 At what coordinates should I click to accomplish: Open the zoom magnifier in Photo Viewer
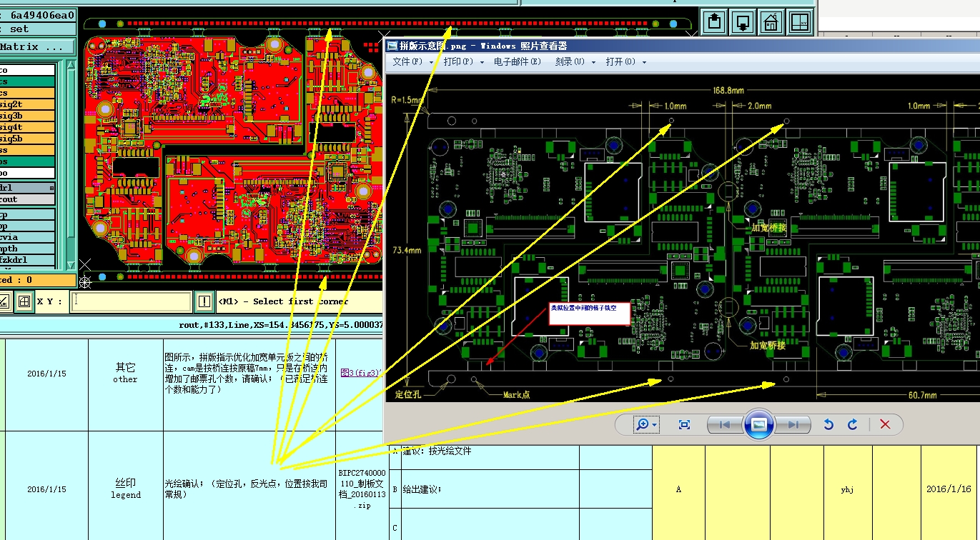pyautogui.click(x=642, y=424)
